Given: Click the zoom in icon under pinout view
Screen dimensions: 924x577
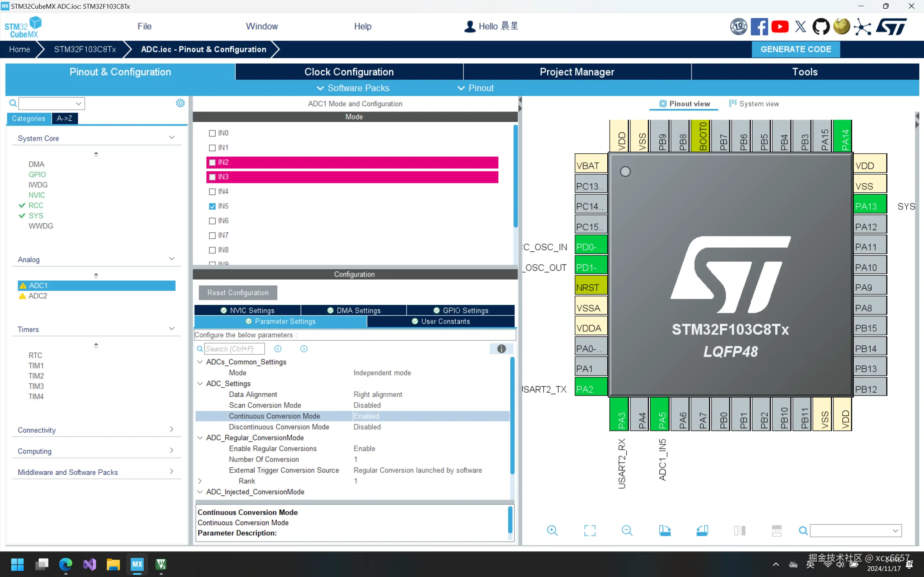Looking at the screenshot, I should point(552,530).
